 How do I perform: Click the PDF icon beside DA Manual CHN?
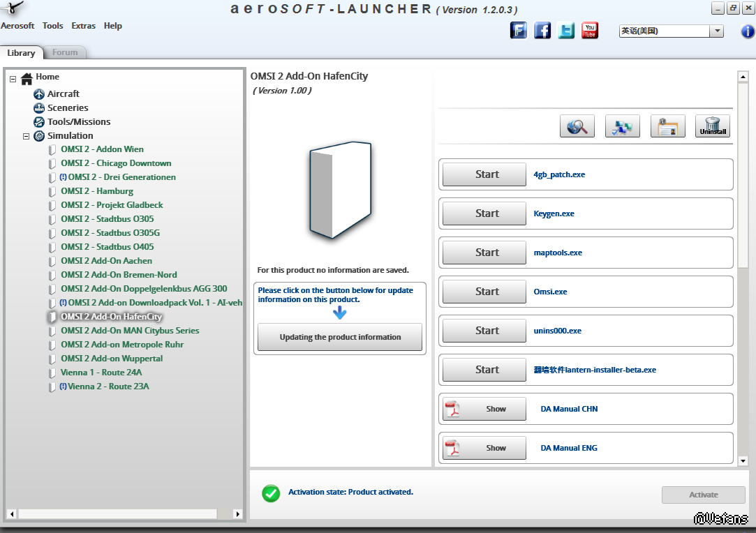[452, 409]
